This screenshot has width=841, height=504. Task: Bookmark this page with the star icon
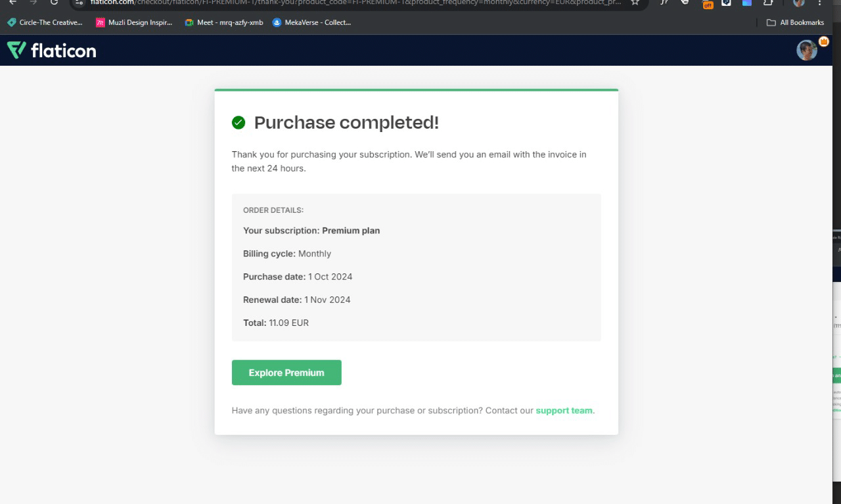point(635,2)
